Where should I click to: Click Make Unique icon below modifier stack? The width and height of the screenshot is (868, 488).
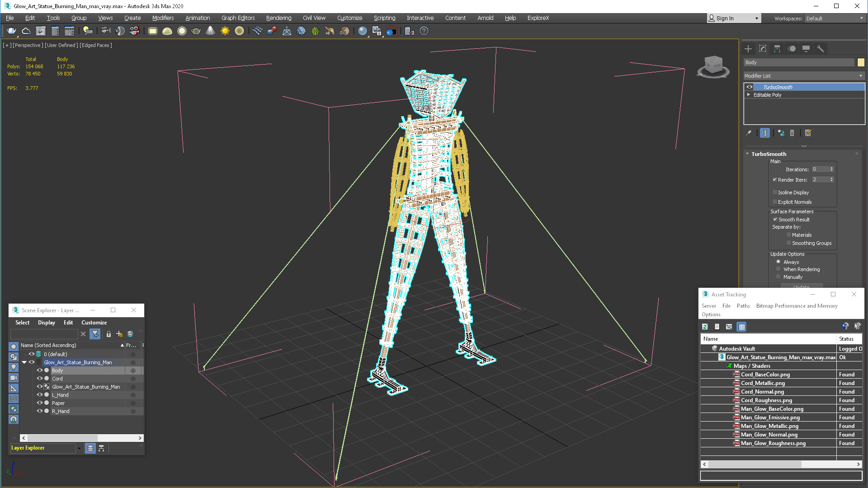tap(781, 133)
